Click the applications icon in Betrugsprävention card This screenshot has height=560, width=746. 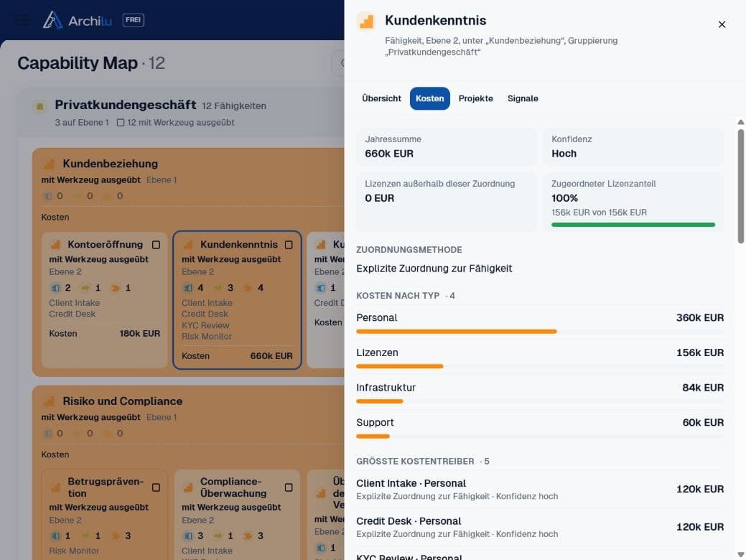pyautogui.click(x=55, y=536)
